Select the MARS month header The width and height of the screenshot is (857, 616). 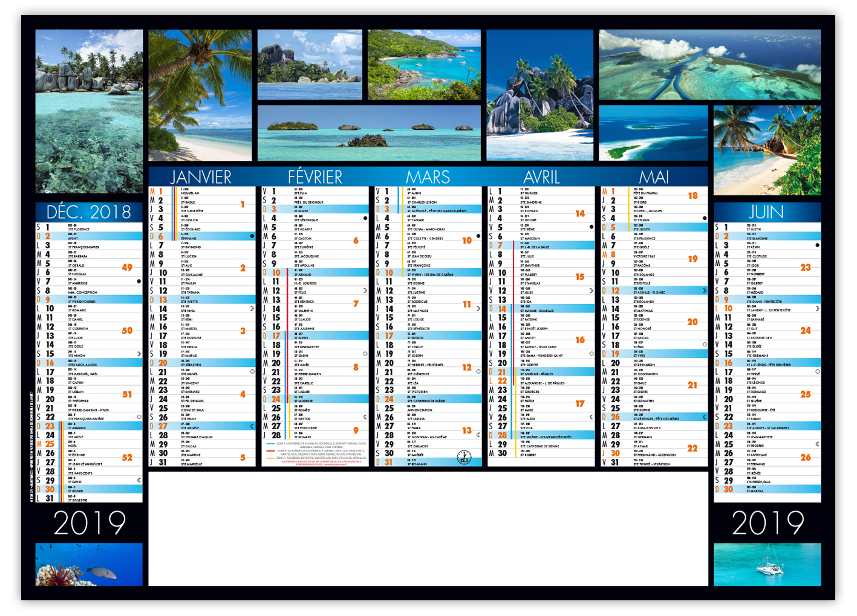click(x=428, y=177)
